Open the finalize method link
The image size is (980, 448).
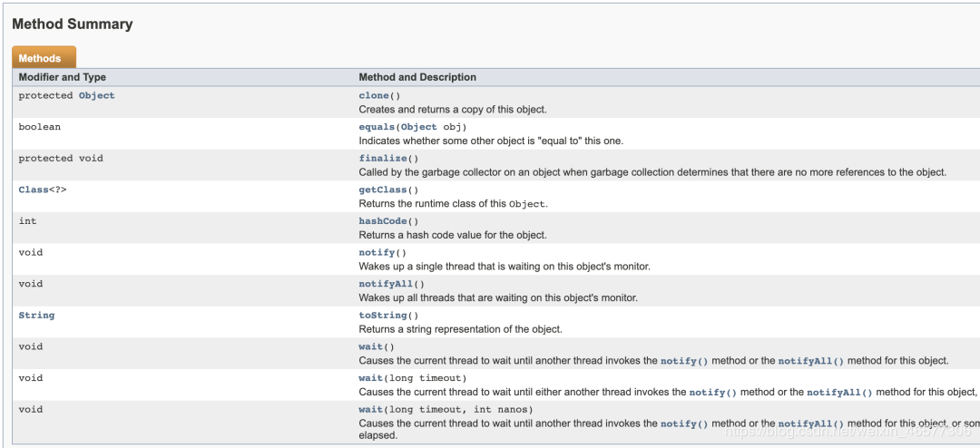pos(383,158)
